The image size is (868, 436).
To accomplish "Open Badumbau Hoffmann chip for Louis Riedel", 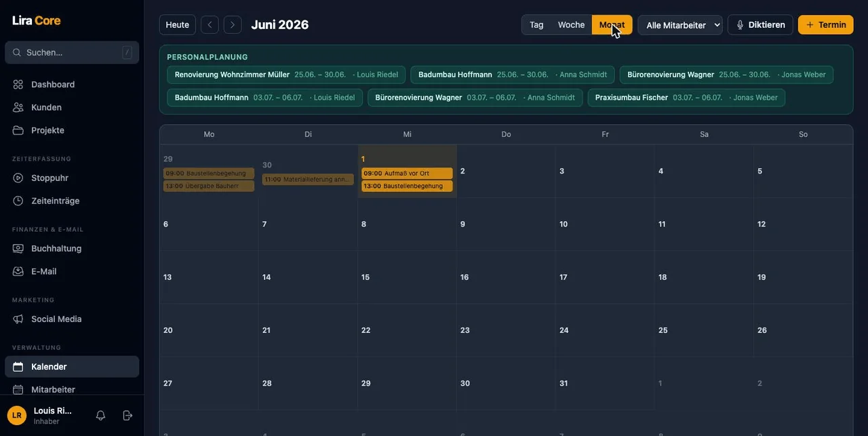I will tap(264, 98).
